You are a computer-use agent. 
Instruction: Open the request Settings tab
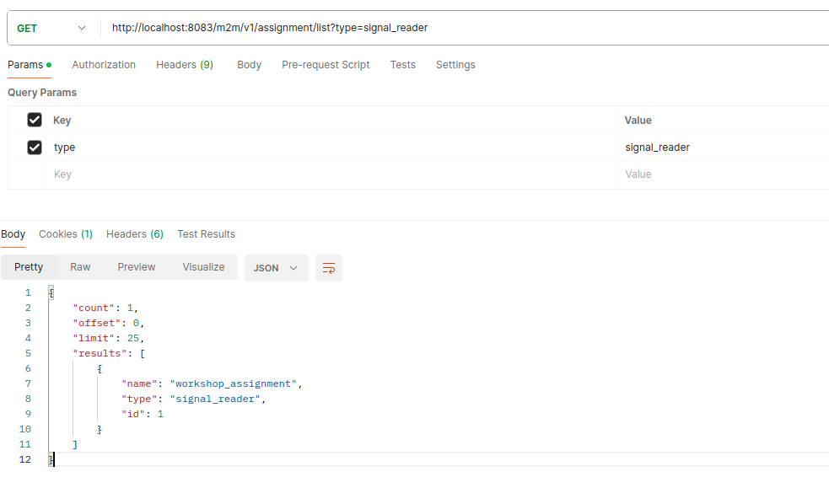(455, 65)
